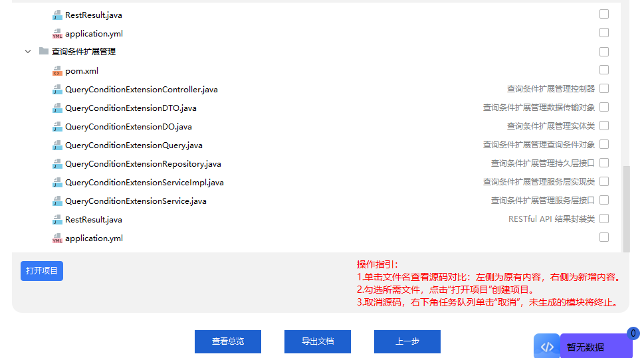Click the RESTful API 结果封装类 description text
The width and height of the screenshot is (644, 358).
[552, 219]
